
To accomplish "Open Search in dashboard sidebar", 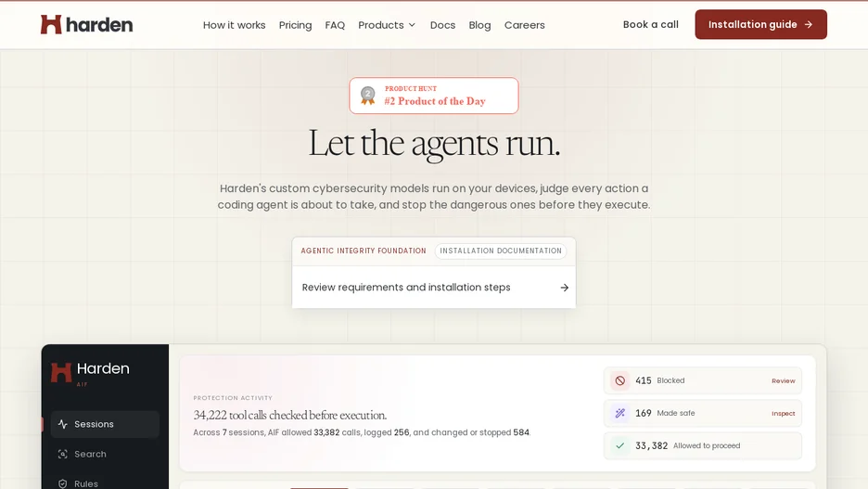I will [105, 454].
